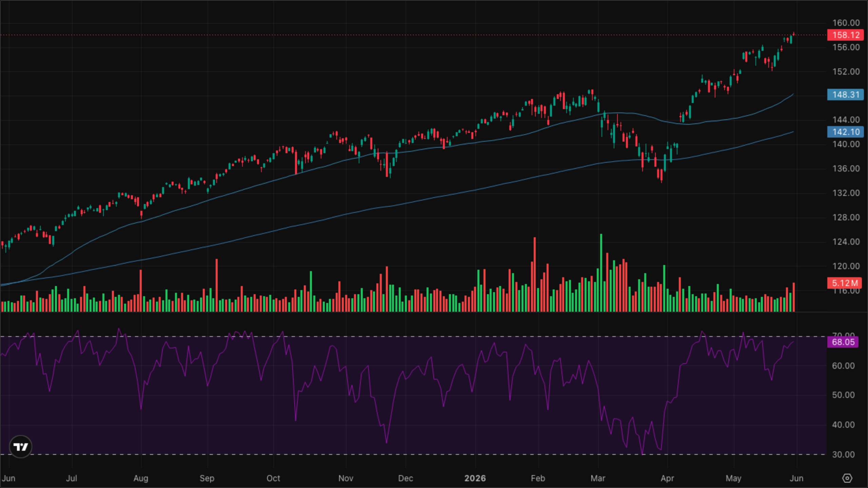Select the 142.10 moving average label

(846, 132)
